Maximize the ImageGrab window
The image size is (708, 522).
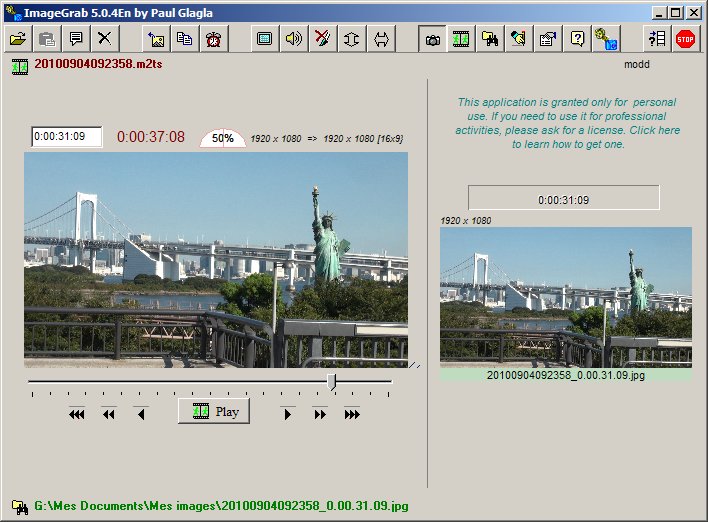tap(675, 13)
